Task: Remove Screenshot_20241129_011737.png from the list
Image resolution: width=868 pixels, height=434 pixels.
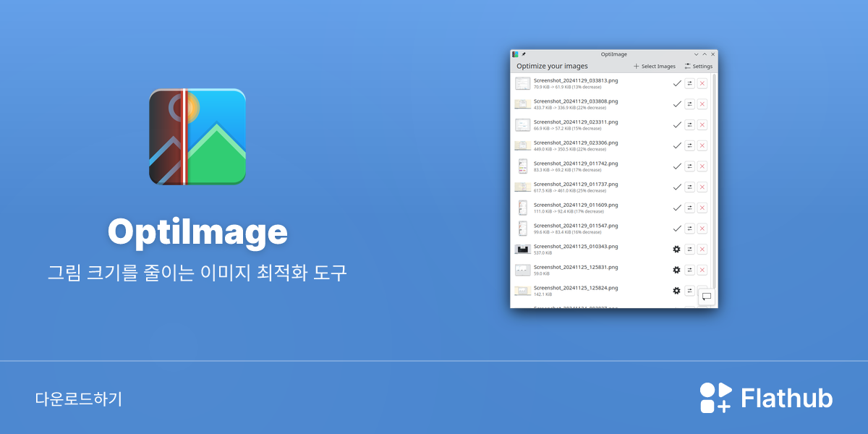Action: [x=702, y=187]
